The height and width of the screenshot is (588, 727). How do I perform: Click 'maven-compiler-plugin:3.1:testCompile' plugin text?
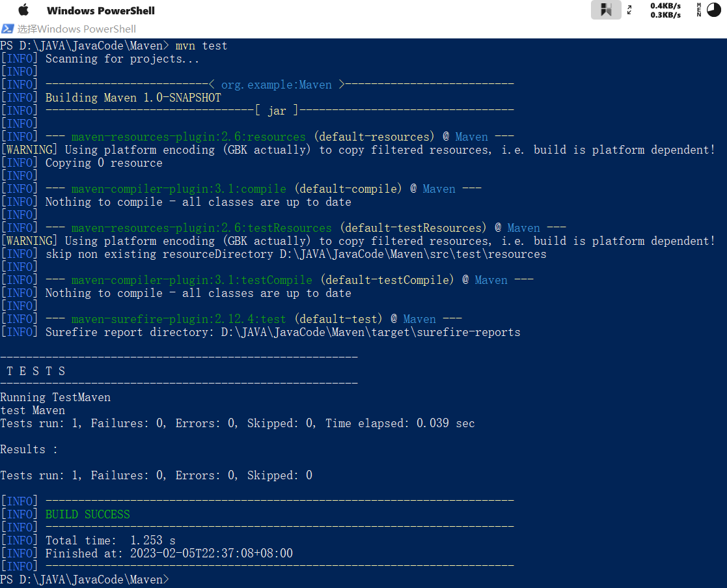[x=192, y=280]
